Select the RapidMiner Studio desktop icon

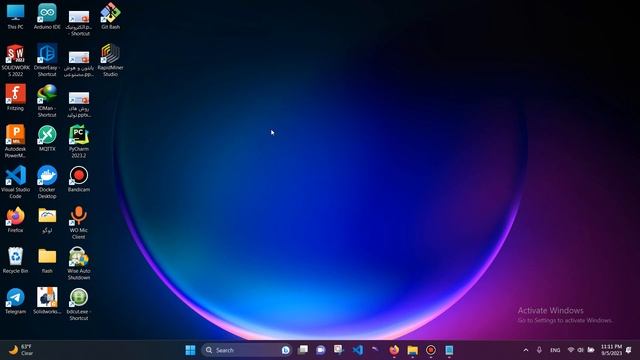111,60
